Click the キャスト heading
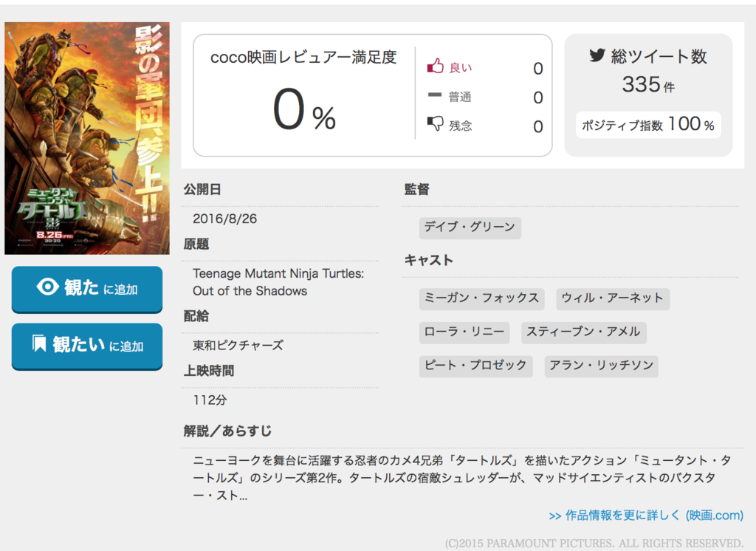Viewport: 756px width, 551px height. pyautogui.click(x=429, y=261)
